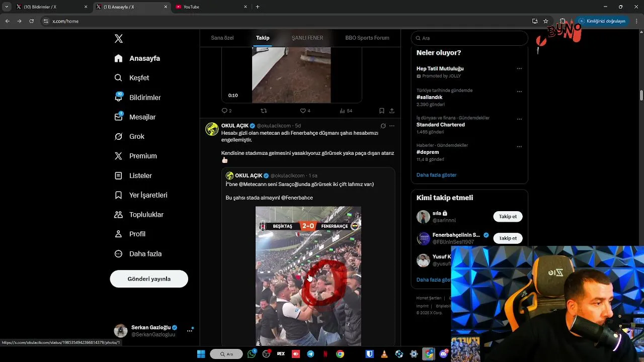Image resolution: width=644 pixels, height=362 pixels.
Task: Open Premium in the sidebar
Action: (135, 156)
